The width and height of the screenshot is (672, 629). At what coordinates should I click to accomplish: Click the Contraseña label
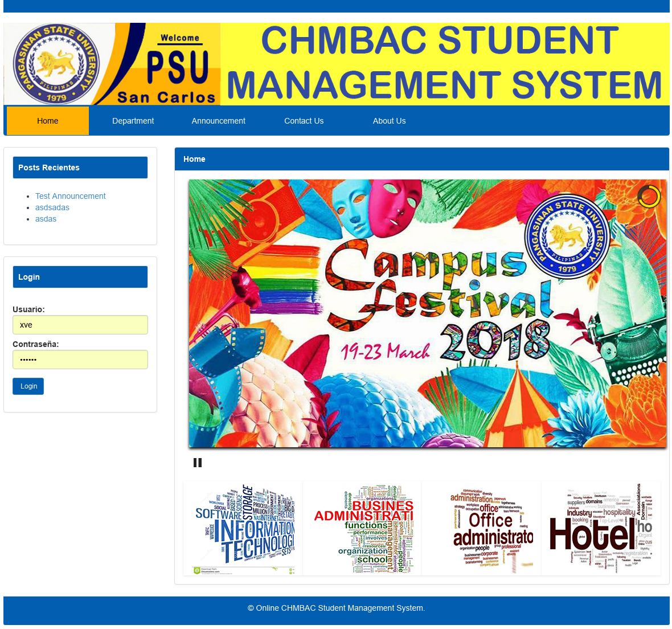(35, 344)
